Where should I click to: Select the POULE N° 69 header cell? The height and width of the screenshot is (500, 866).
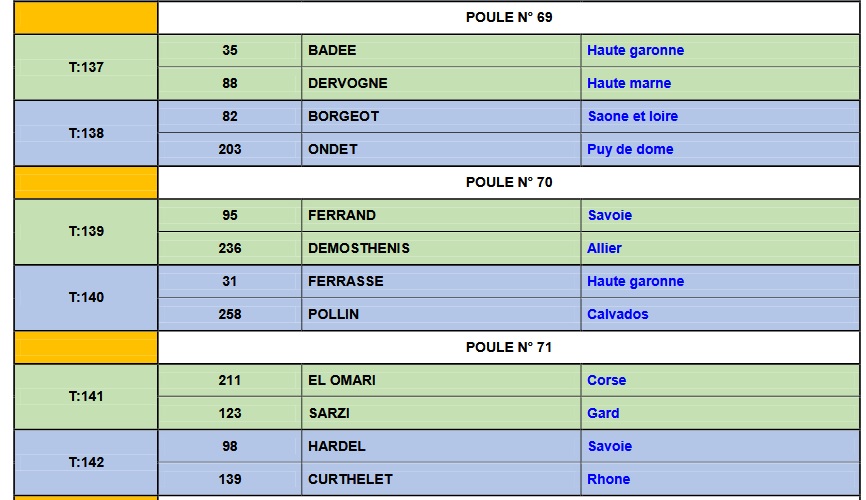(509, 18)
